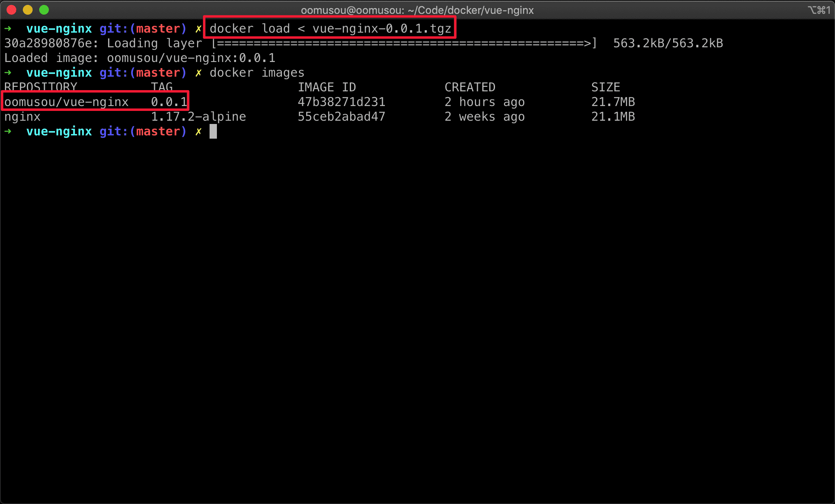Click image ID 47b38271d231

pos(341,102)
